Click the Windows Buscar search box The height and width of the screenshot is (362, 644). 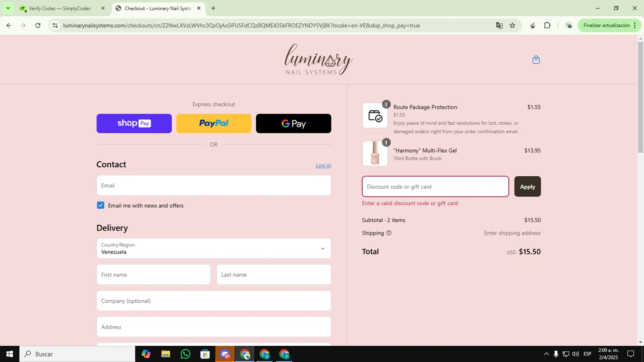(x=77, y=354)
